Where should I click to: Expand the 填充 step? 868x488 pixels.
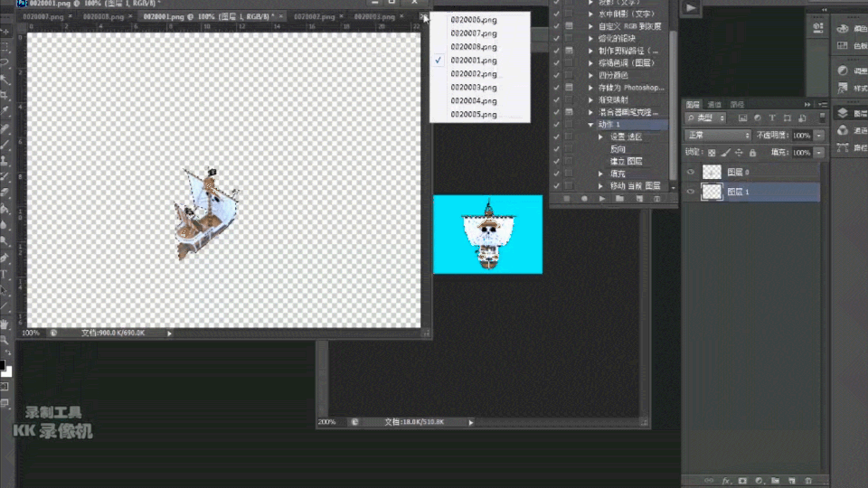[600, 174]
